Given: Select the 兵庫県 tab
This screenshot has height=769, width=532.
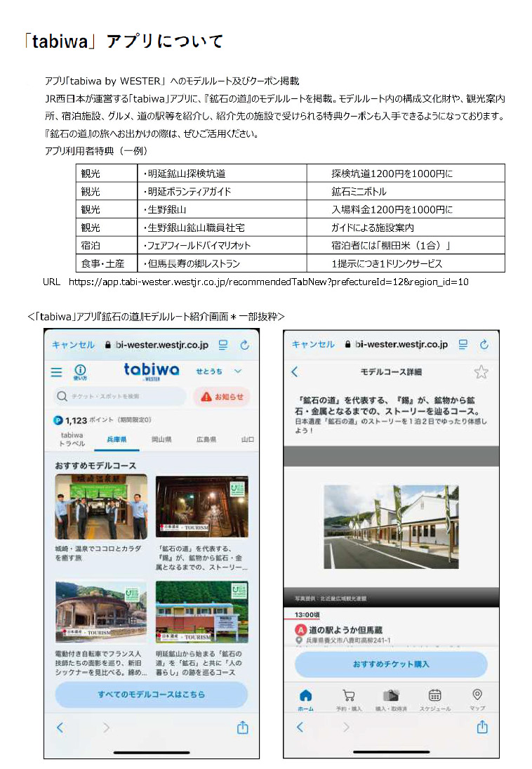Looking at the screenshot, I should click(x=117, y=440).
